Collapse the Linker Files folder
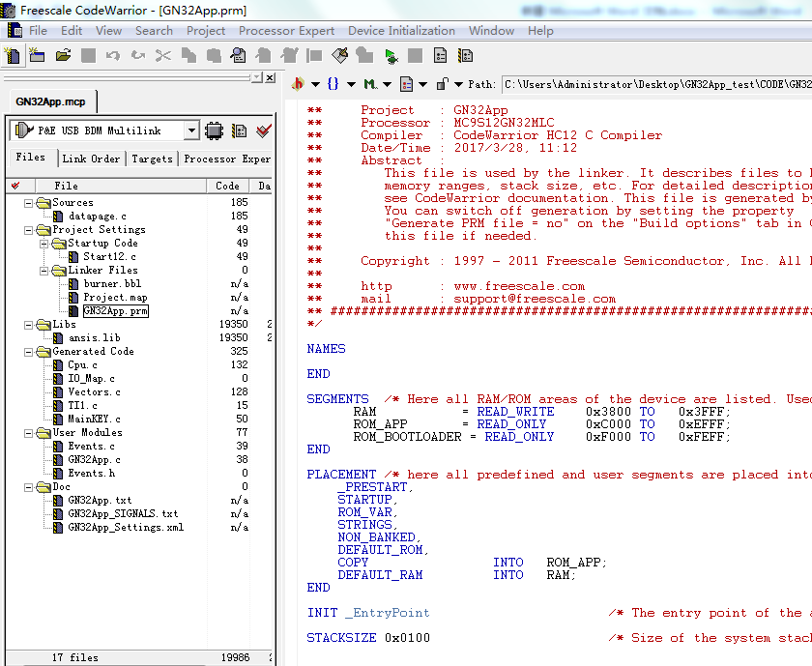Viewport: 812px width, 666px height. pos(44,271)
